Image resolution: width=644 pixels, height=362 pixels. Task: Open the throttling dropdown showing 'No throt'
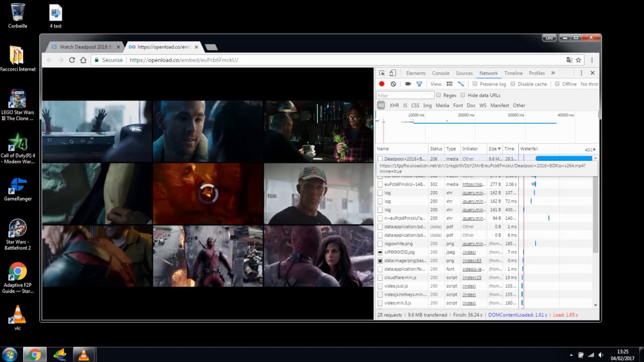(x=589, y=84)
